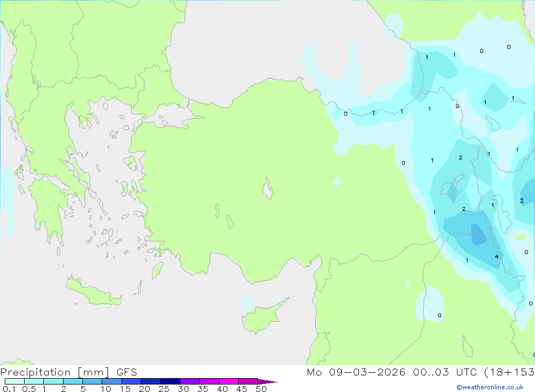
Task: Click the '50' legend tick label
Action: pos(261,389)
